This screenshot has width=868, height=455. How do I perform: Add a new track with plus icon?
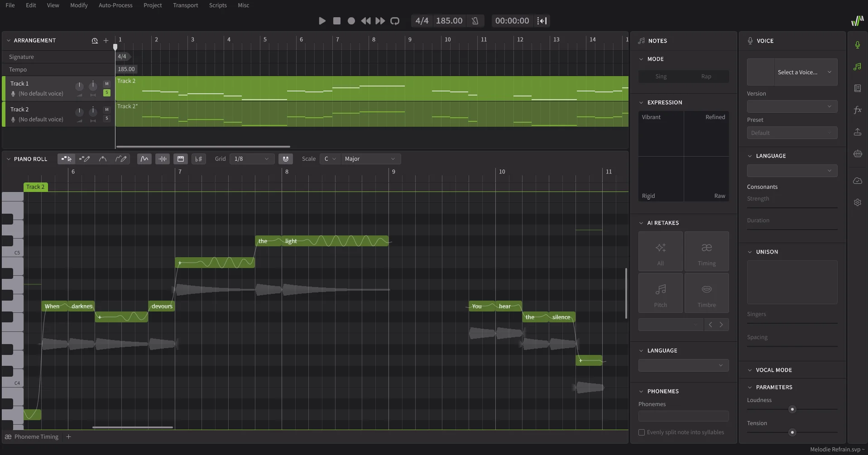(106, 41)
